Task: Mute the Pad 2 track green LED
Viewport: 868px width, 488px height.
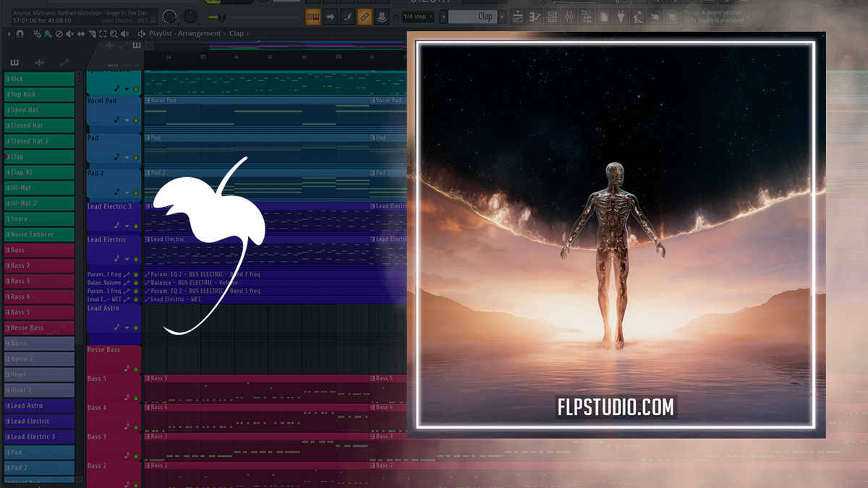Action: 136,192
